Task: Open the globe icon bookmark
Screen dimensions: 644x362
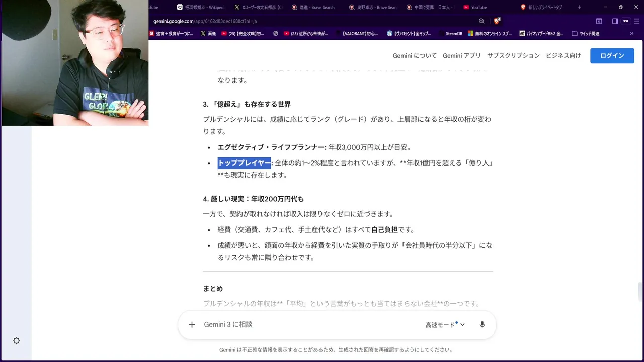Action: (x=276, y=34)
